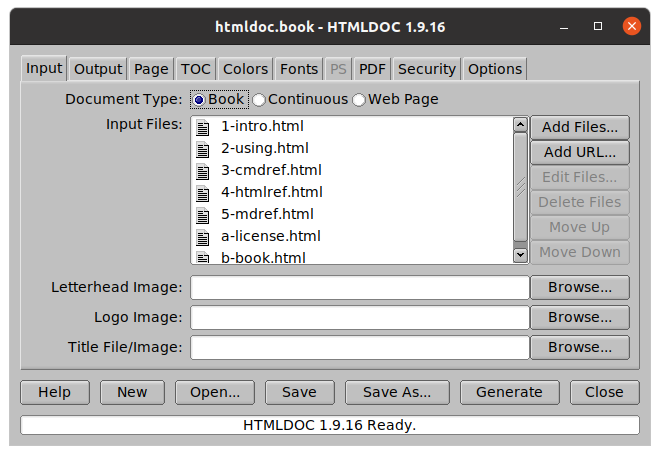The height and width of the screenshot is (455, 660).
Task: Click the Generate button
Action: pyautogui.click(x=510, y=392)
